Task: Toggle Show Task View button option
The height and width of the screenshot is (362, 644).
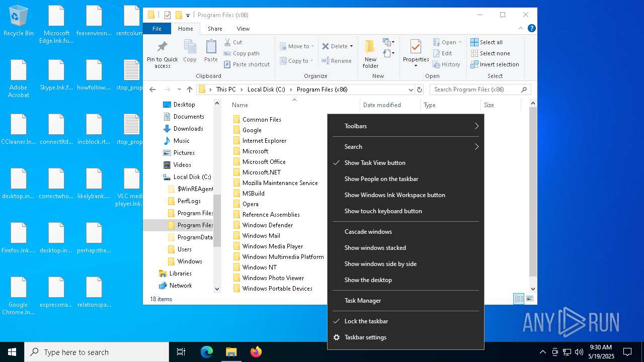Action: click(x=406, y=163)
